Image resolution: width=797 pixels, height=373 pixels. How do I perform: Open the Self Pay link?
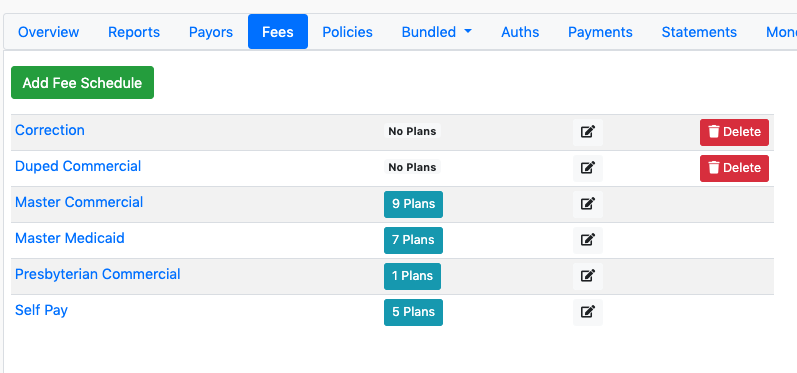point(41,310)
